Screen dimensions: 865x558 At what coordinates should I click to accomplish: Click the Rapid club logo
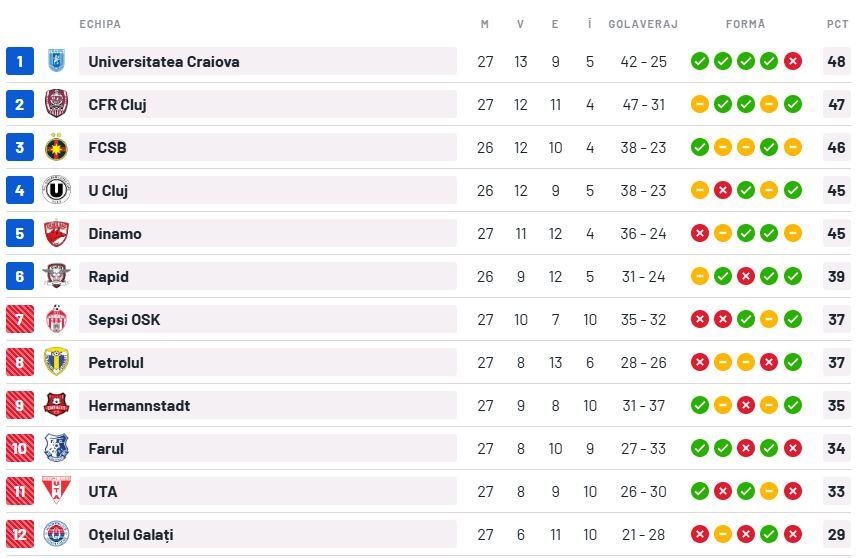(57, 276)
